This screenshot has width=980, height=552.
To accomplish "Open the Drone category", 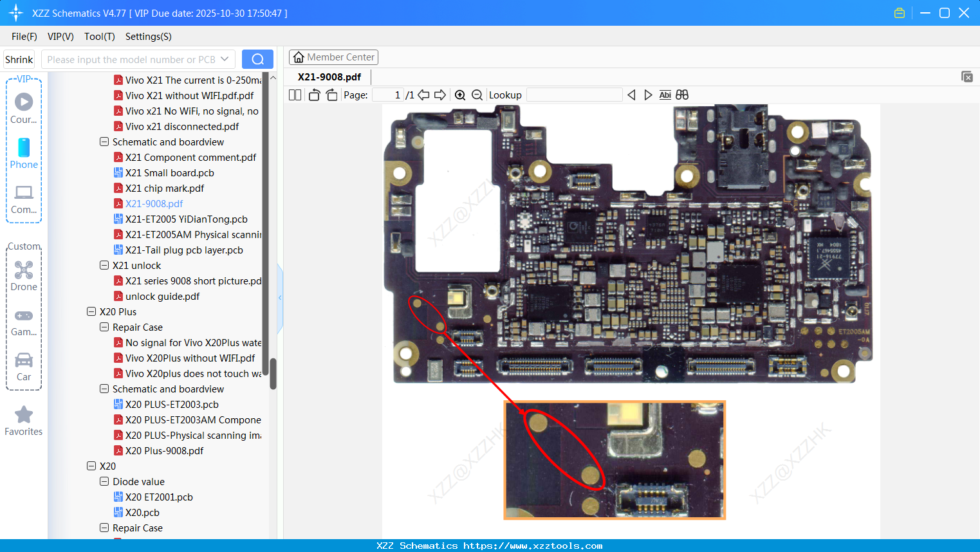I will click(24, 275).
